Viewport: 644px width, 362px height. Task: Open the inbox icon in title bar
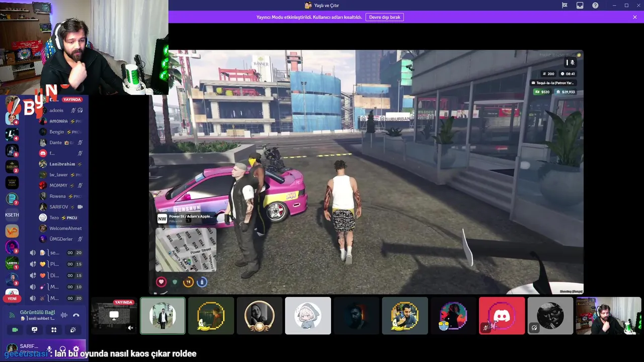pos(580,6)
